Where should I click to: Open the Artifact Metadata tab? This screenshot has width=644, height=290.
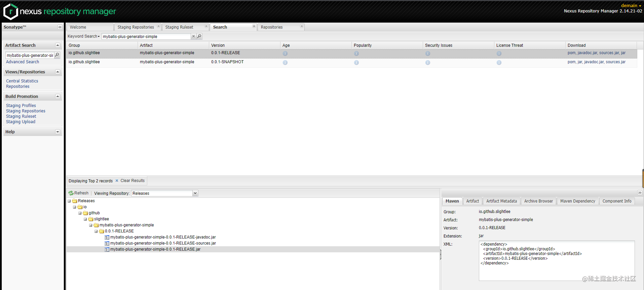501,201
